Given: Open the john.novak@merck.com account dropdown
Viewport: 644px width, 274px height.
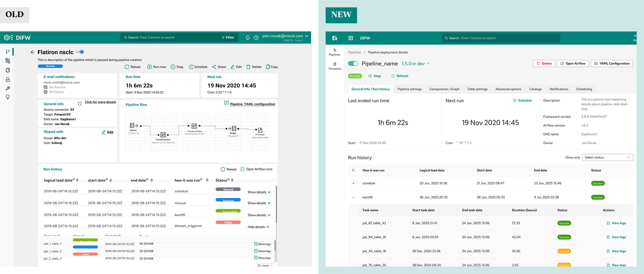Looking at the screenshot, I should (x=285, y=36).
